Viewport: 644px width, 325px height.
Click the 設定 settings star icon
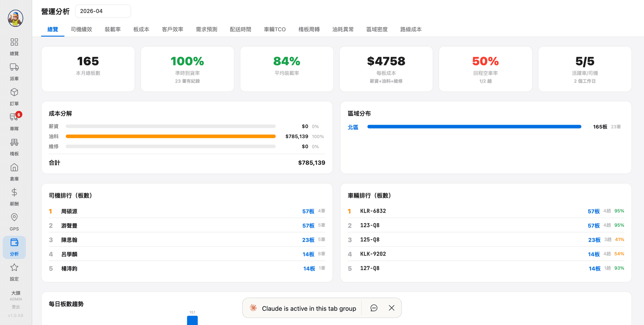tap(14, 271)
